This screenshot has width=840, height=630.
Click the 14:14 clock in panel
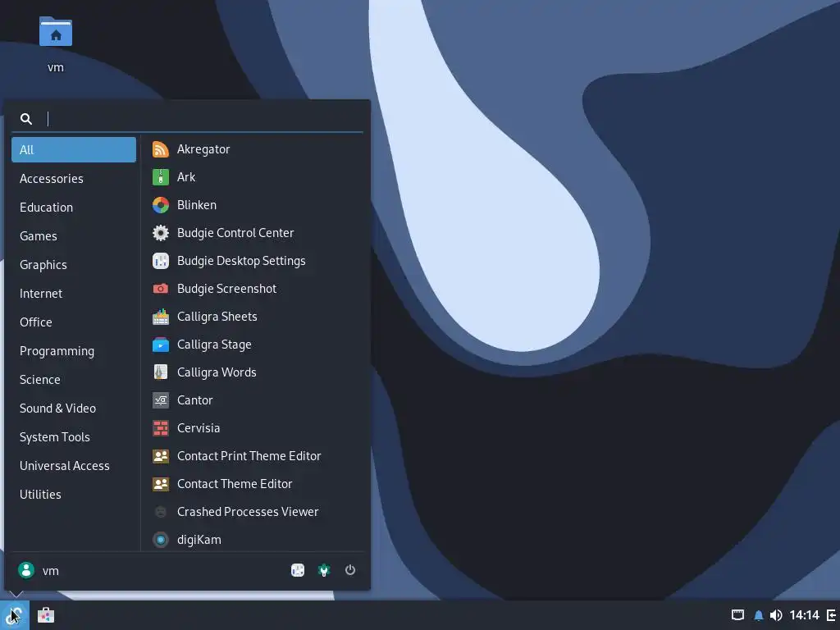click(804, 615)
